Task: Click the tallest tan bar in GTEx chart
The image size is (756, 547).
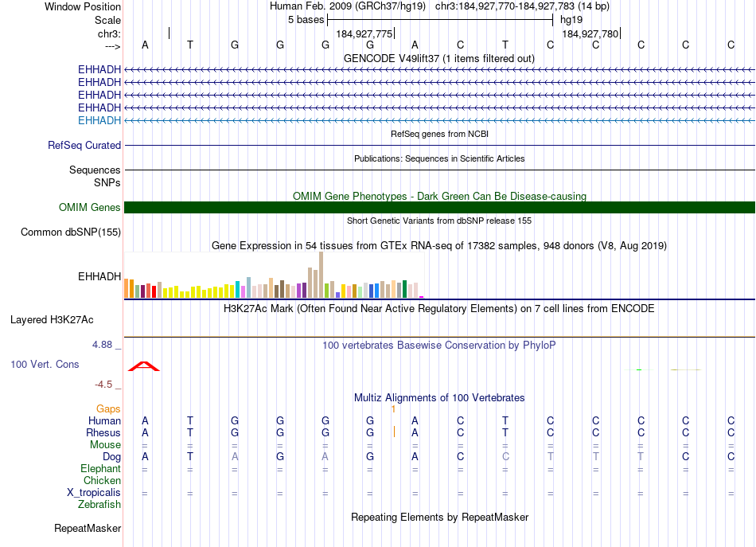Action: [321, 275]
